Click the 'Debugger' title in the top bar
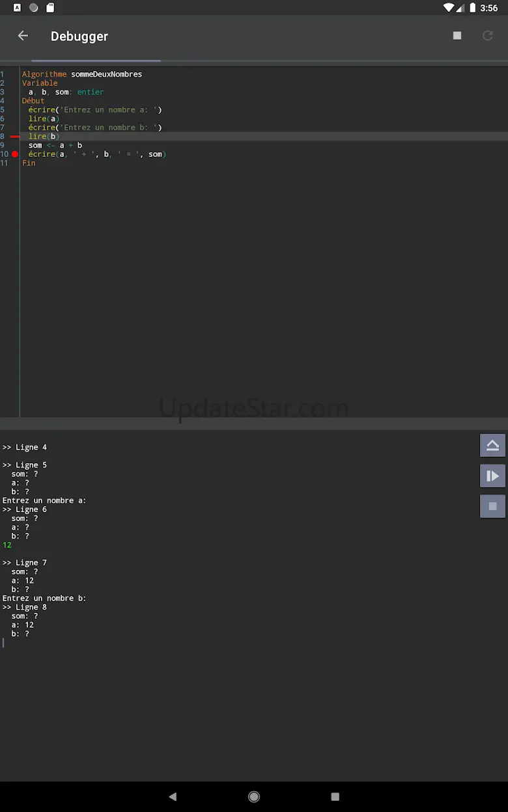Image resolution: width=508 pixels, height=812 pixels. [x=79, y=36]
